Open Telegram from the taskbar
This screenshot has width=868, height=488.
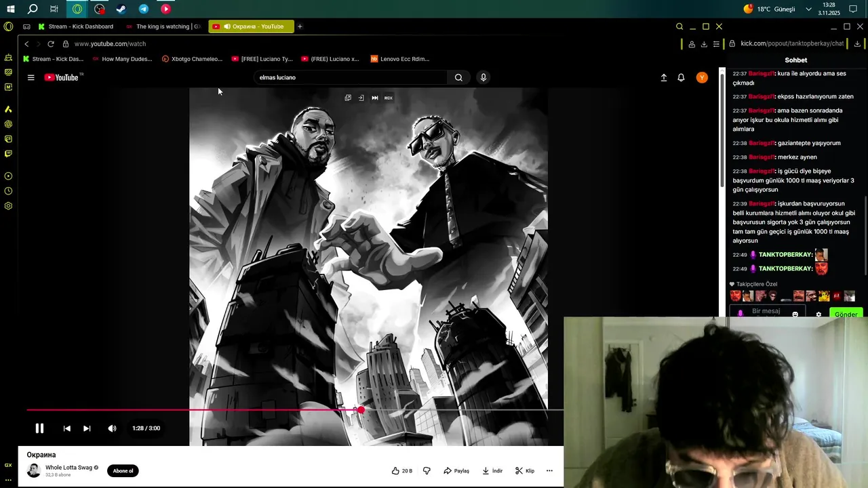click(144, 9)
